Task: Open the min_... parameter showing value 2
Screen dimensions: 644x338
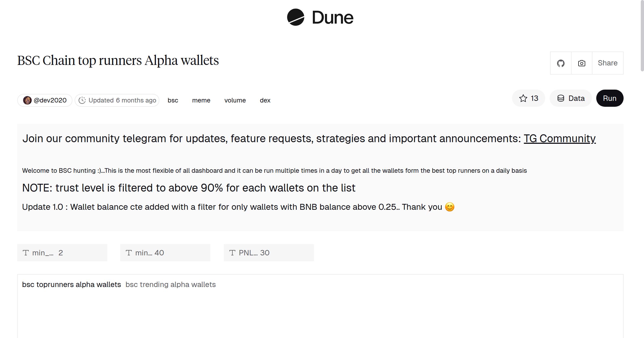Action: (x=62, y=252)
